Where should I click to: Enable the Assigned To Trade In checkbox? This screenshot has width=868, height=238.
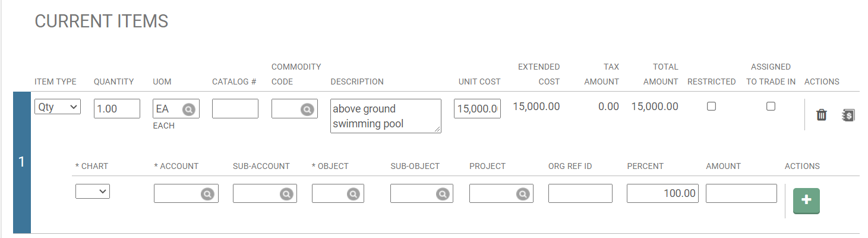pyautogui.click(x=771, y=107)
